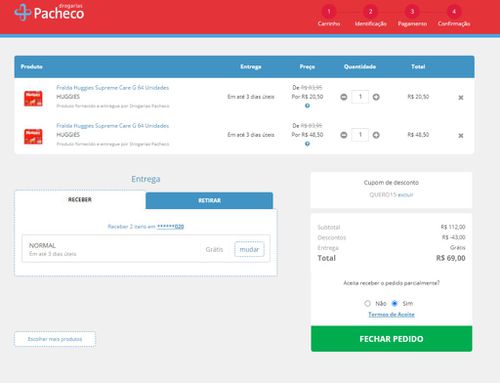This screenshot has width=500, height=383.
Task: Remove the R$ 20,50 item from cart
Action: (x=461, y=98)
